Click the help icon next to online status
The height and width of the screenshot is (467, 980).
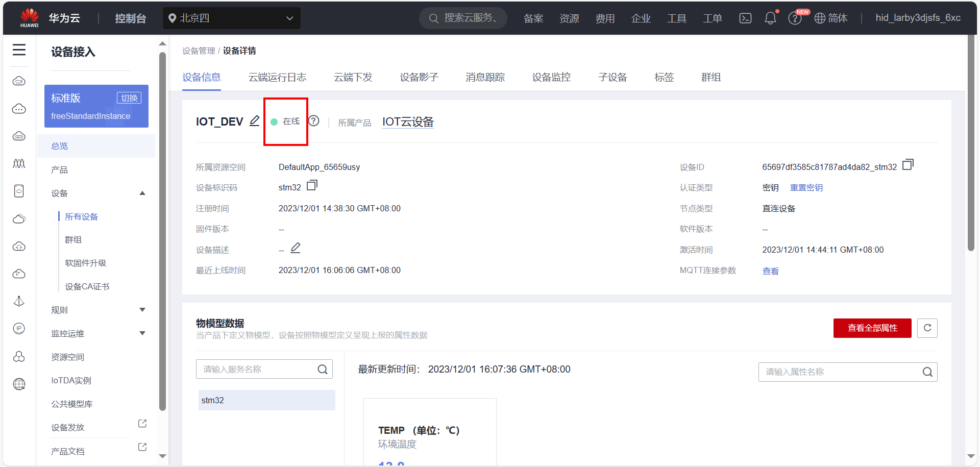(x=314, y=121)
